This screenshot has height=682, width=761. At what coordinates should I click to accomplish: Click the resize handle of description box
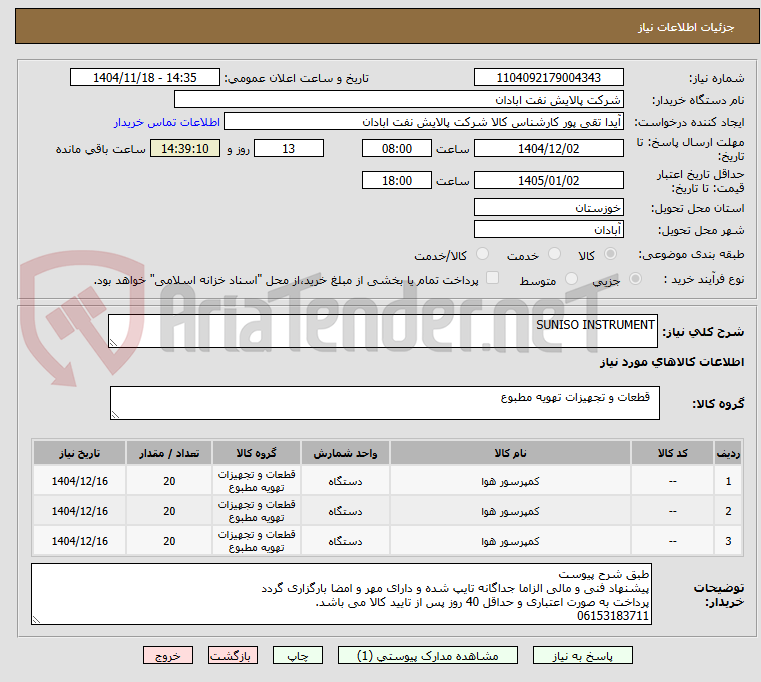point(114,342)
